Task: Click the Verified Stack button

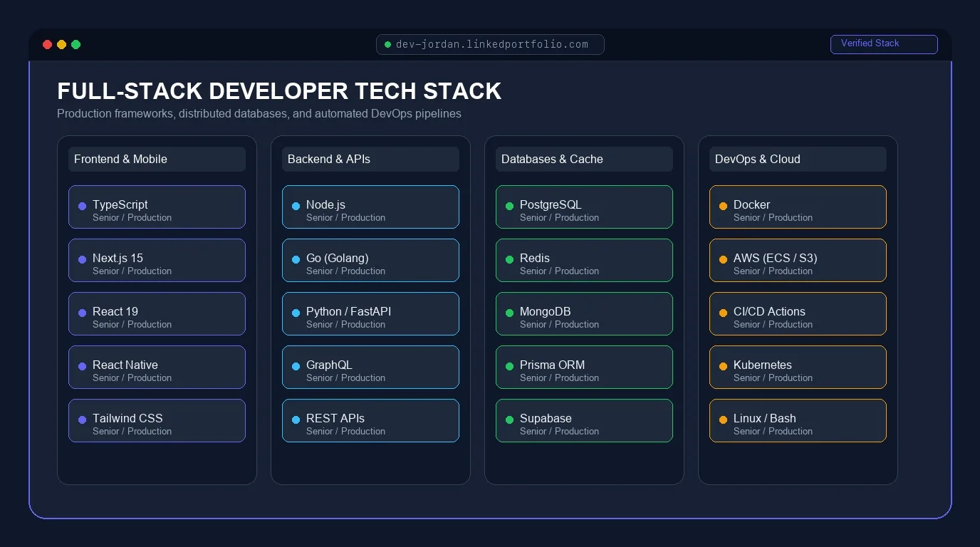Action: pyautogui.click(x=884, y=44)
